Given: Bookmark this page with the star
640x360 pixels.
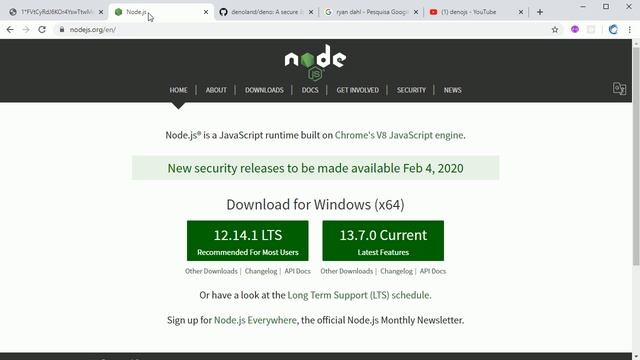Looking at the screenshot, I should coord(555,29).
